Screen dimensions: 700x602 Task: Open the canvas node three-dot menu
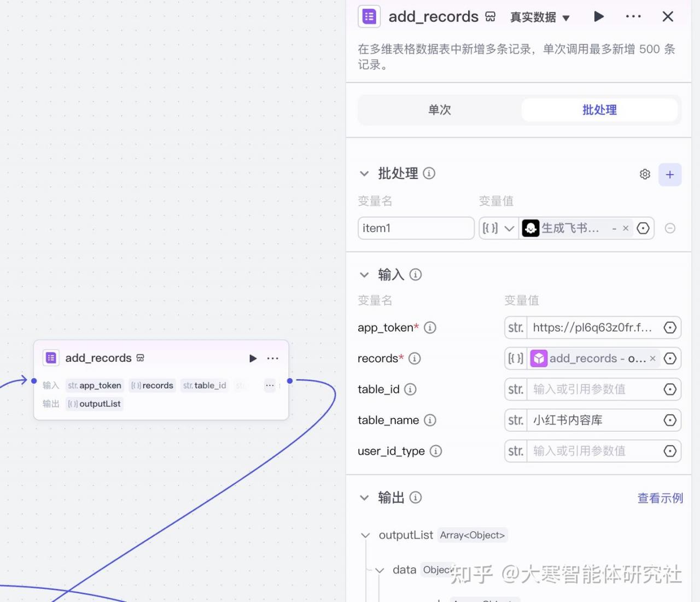[273, 358]
